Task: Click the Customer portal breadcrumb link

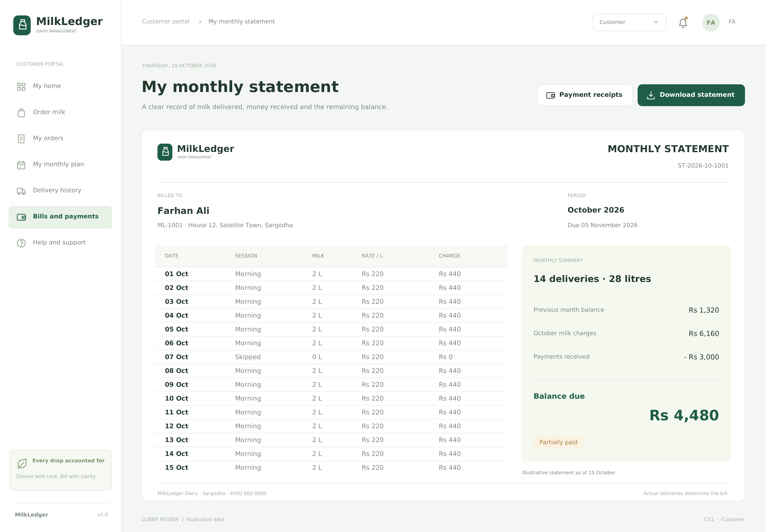Action: coord(166,21)
